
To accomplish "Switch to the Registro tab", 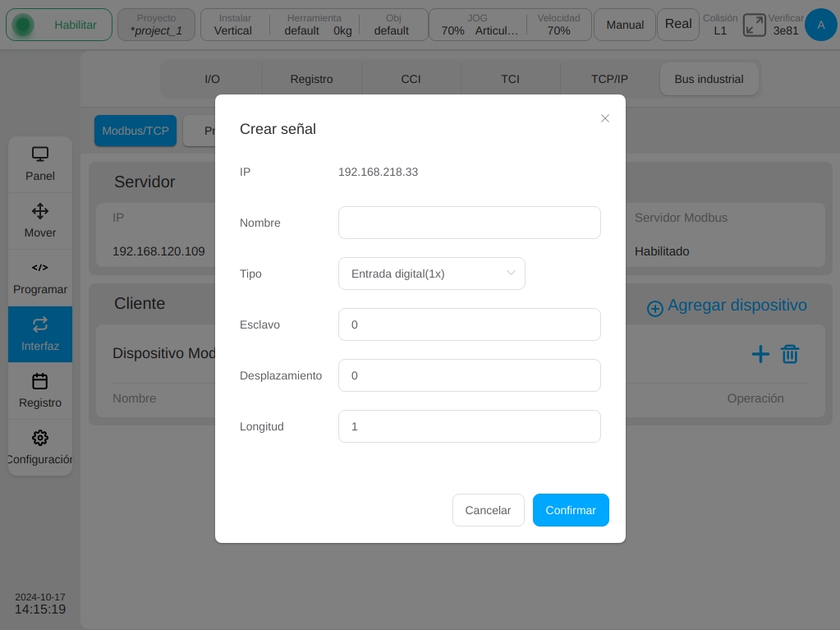I will (312, 80).
